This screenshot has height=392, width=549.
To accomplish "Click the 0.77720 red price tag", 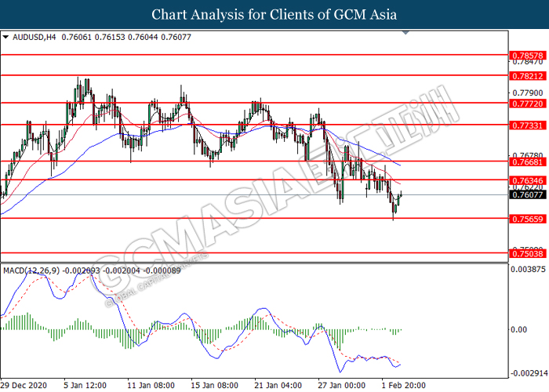I will tap(528, 103).
